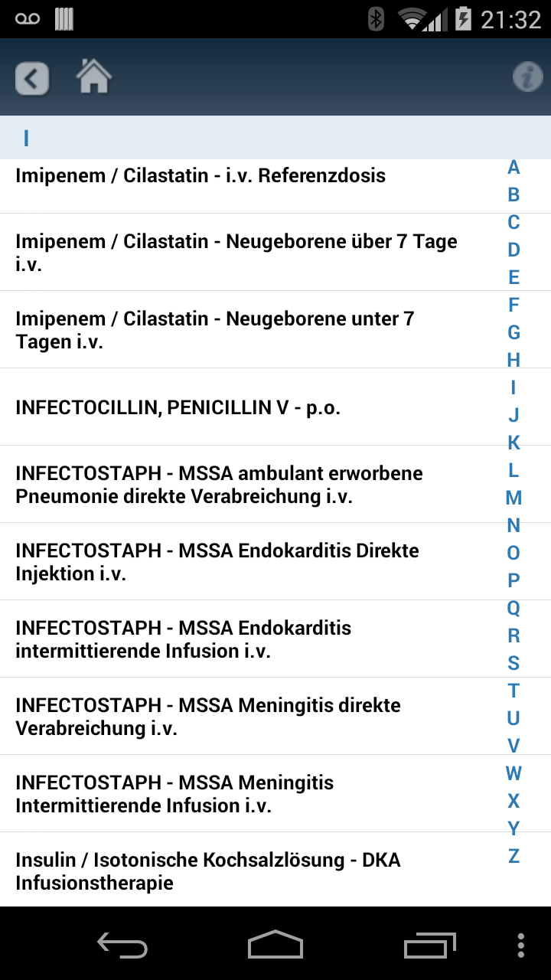The image size is (551, 980).
Task: Jump to letter S in the index
Action: pos(514,663)
